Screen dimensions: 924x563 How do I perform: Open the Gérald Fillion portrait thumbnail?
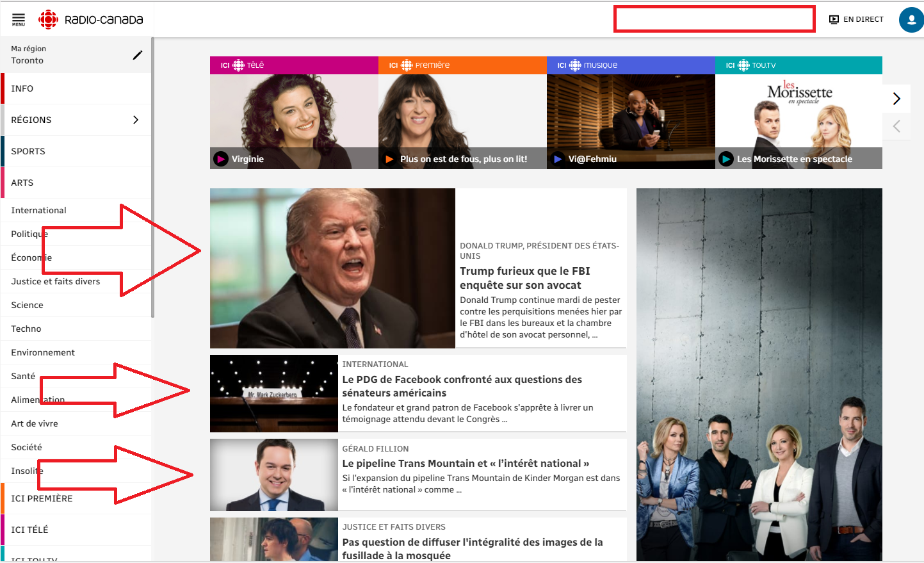pyautogui.click(x=273, y=475)
